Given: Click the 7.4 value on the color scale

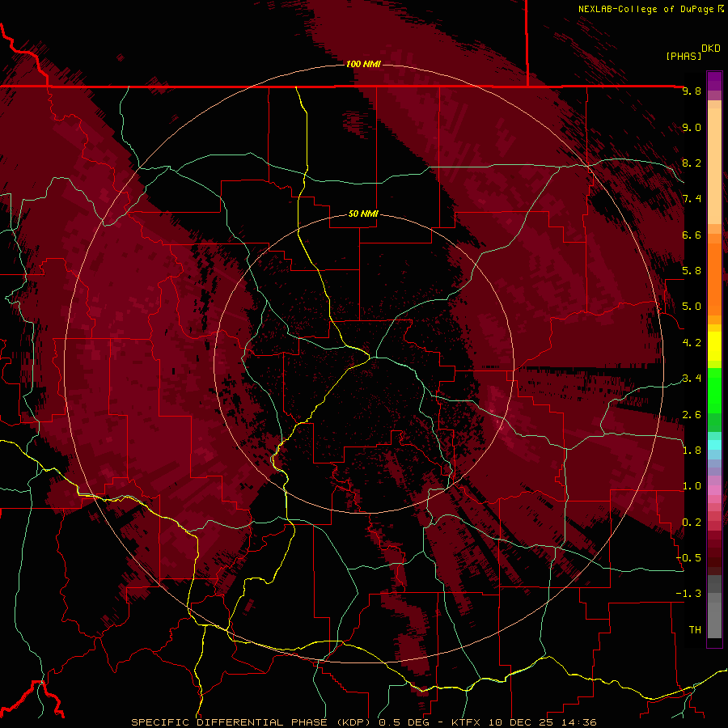Looking at the screenshot, I should [692, 199].
